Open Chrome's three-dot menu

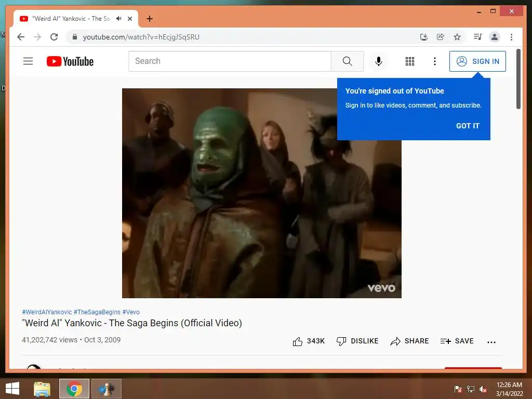511,37
